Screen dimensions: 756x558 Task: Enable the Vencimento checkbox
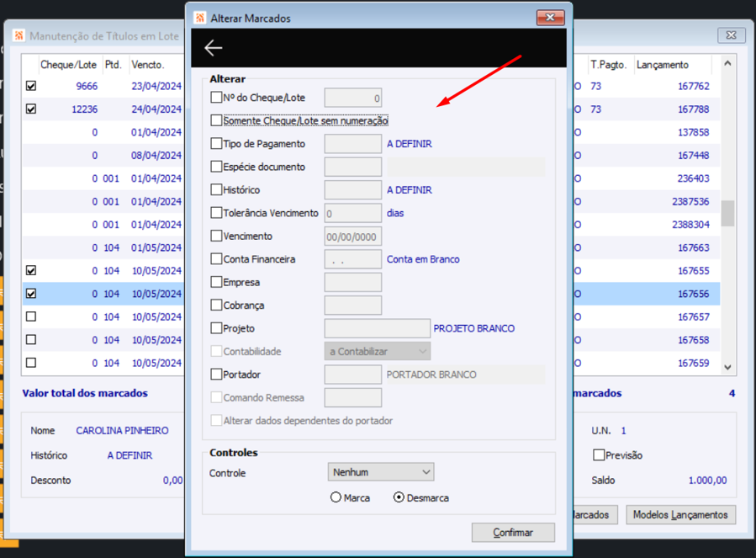point(216,236)
